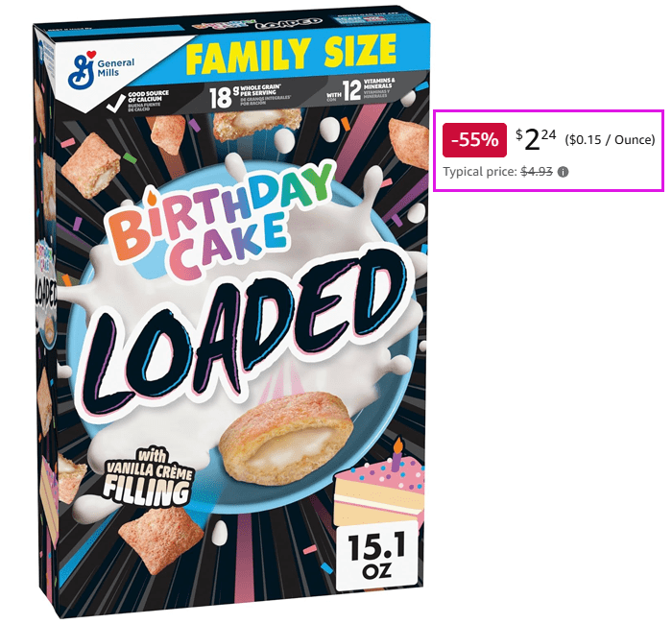Image resolution: width=672 pixels, height=624 pixels.
Task: Click the 15.1 OZ weight label
Action: pos(376,556)
